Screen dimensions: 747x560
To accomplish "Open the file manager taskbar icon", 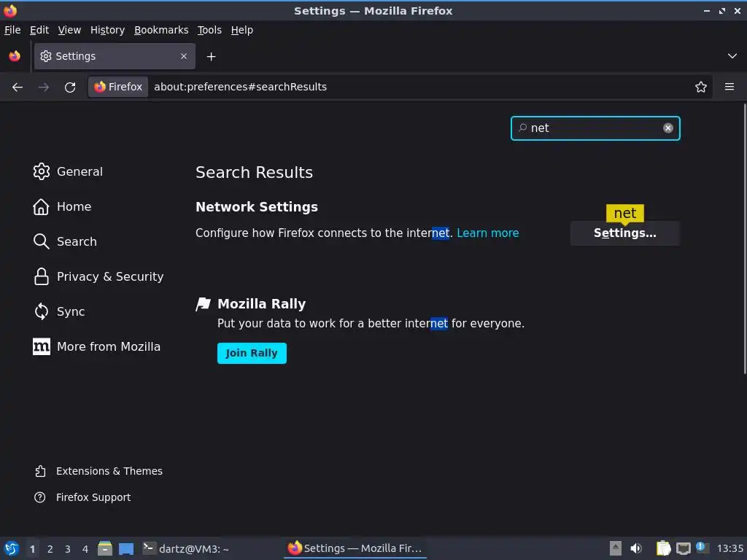I will point(105,548).
